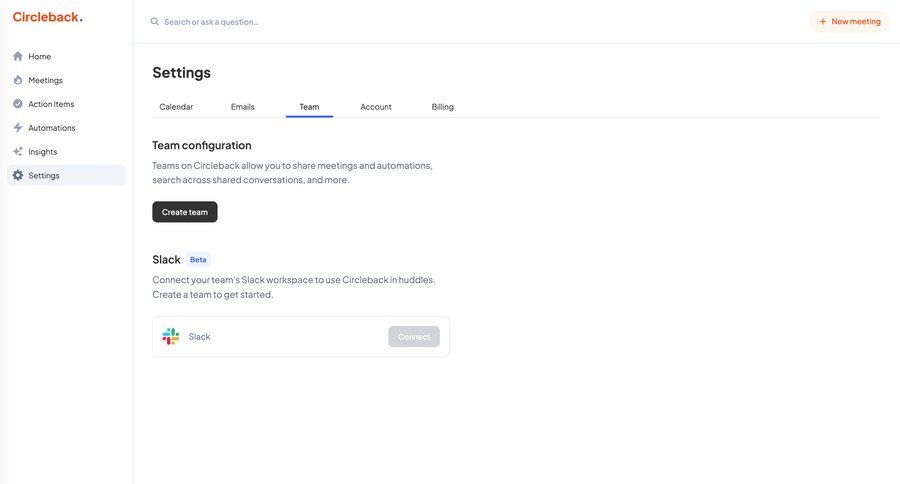Click the magnifying glass search icon

(x=154, y=21)
